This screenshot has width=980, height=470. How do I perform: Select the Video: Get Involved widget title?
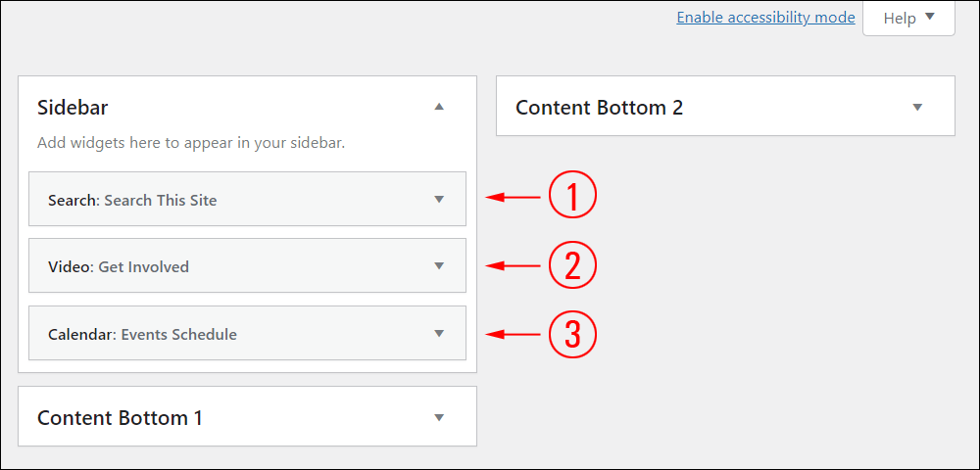[x=119, y=267]
